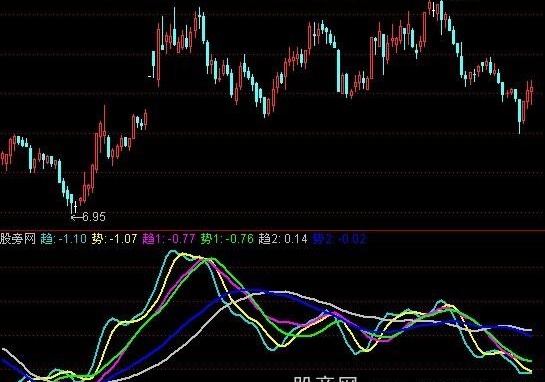Viewport: 545px width, 382px height.
Task: Click the 趋2: 0.14 white legend
Action: 283,239
